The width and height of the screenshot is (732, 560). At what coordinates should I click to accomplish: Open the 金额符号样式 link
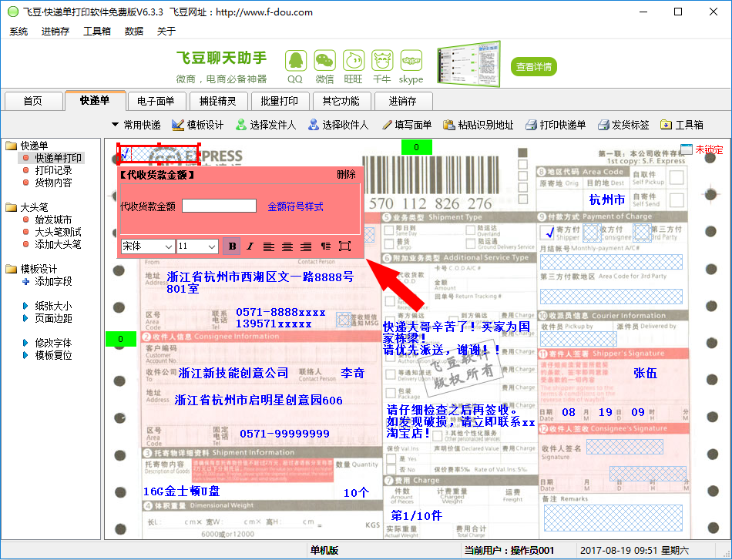295,206
